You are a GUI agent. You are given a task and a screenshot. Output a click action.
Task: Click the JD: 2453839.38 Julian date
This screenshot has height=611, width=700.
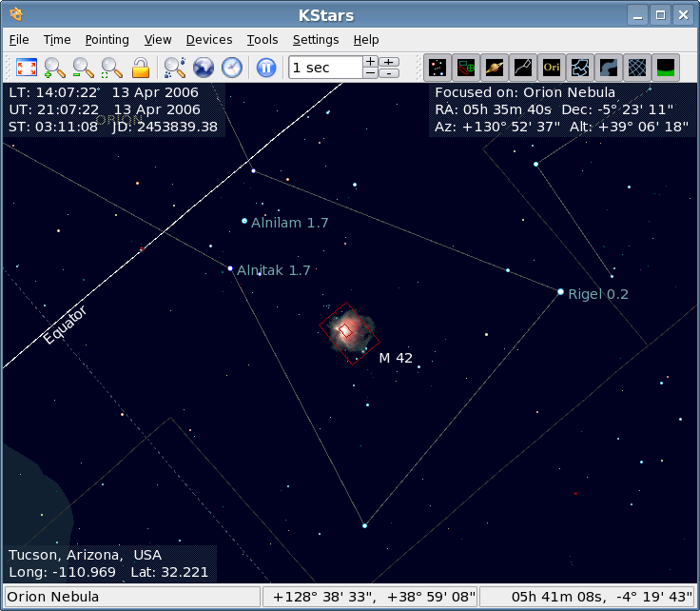[x=165, y=127]
